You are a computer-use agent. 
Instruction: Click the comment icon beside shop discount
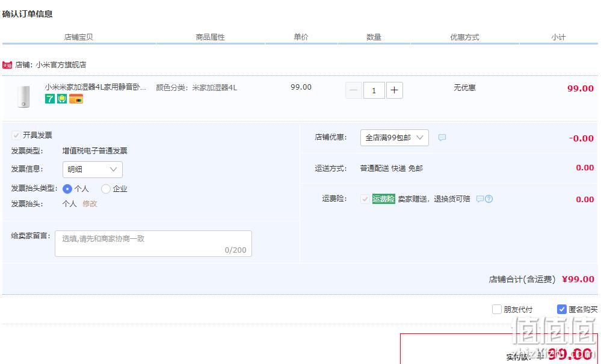(442, 138)
